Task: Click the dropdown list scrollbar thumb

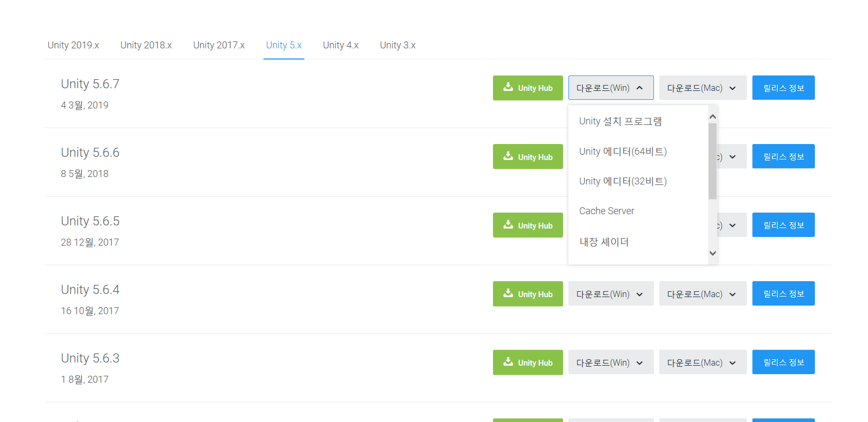Action: tap(713, 161)
